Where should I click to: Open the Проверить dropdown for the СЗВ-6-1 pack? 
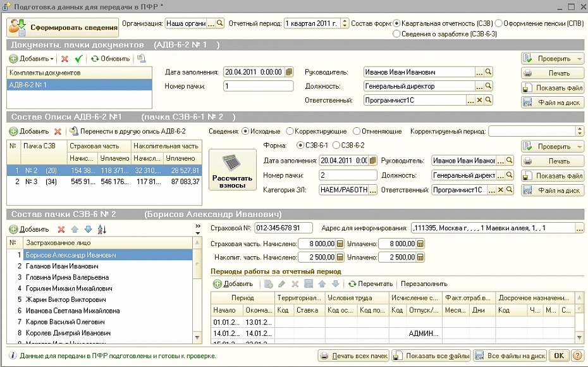pos(579,146)
